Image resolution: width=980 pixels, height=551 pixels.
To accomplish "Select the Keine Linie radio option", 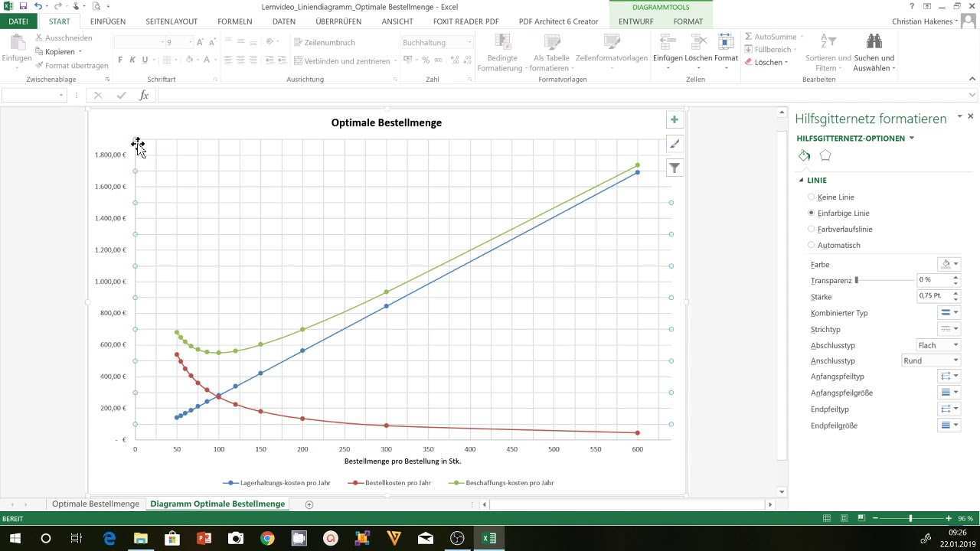I will pyautogui.click(x=812, y=197).
